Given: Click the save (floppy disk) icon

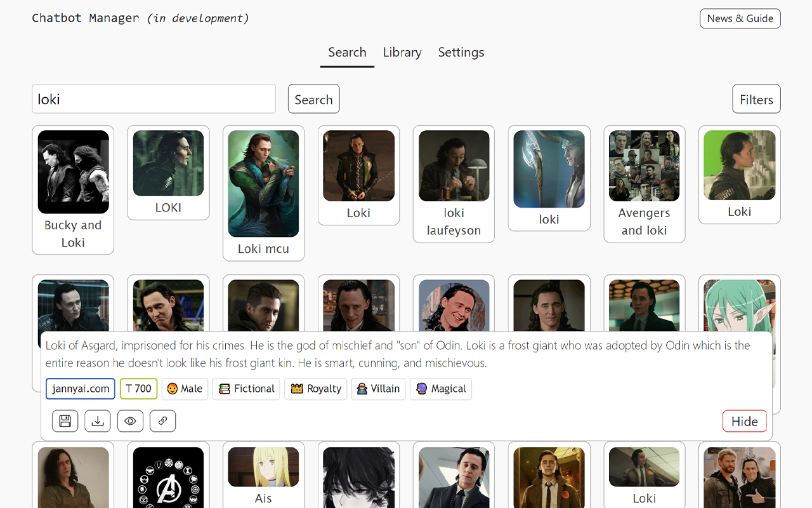Looking at the screenshot, I should tap(65, 421).
